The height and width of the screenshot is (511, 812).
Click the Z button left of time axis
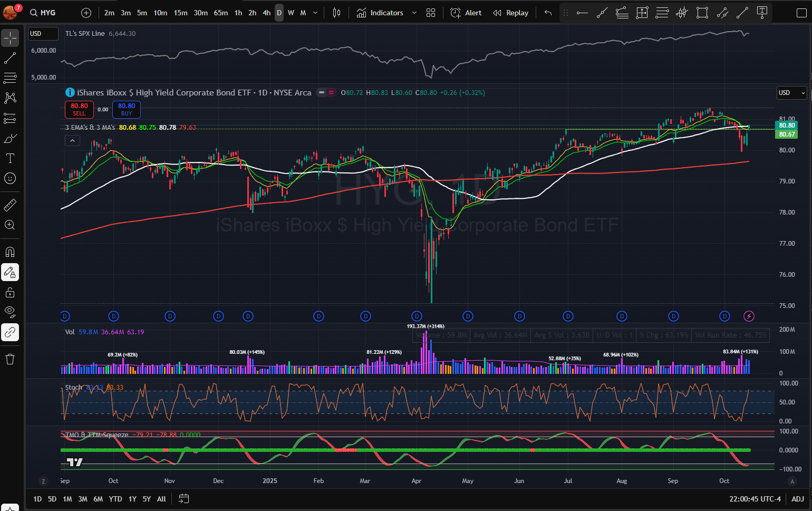click(43, 481)
